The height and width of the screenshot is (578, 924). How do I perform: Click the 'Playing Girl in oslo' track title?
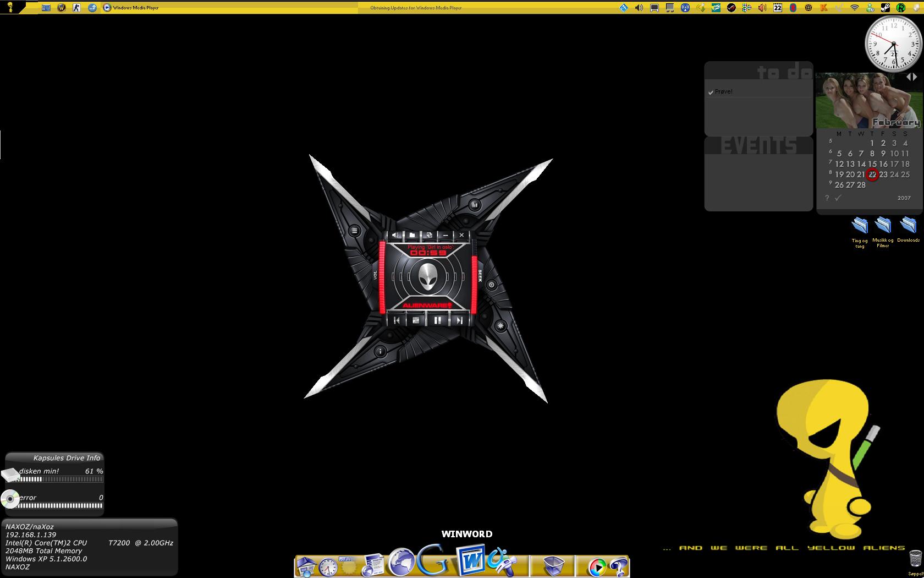430,247
